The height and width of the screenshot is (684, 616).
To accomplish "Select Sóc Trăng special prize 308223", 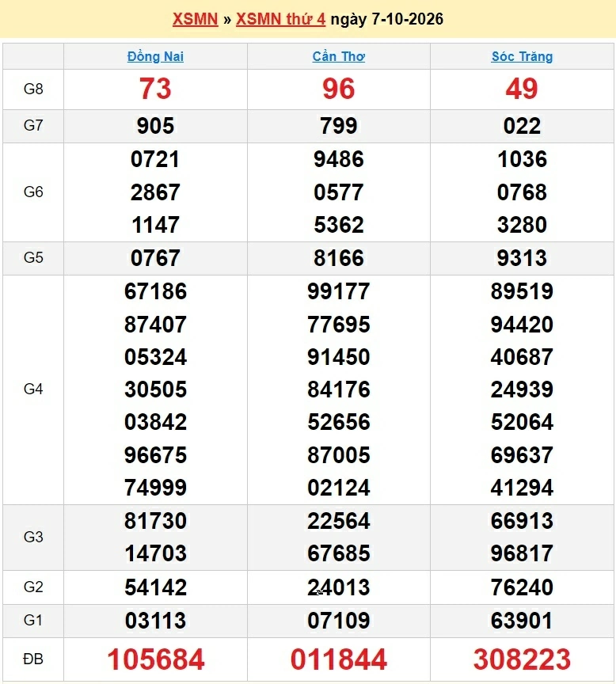I will coord(522,659).
